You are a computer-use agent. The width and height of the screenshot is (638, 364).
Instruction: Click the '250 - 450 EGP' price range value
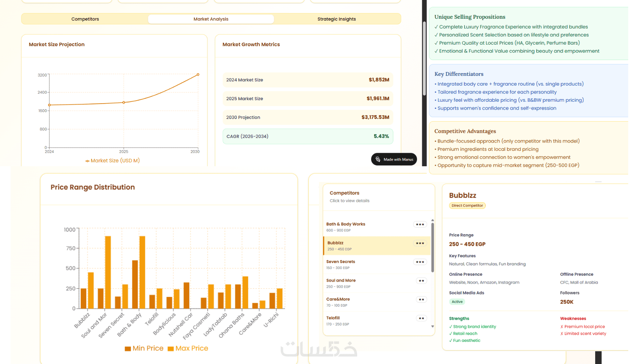pos(467,244)
